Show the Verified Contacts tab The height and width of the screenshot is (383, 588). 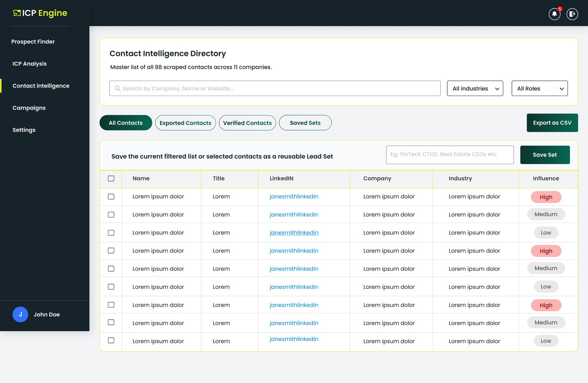point(247,123)
